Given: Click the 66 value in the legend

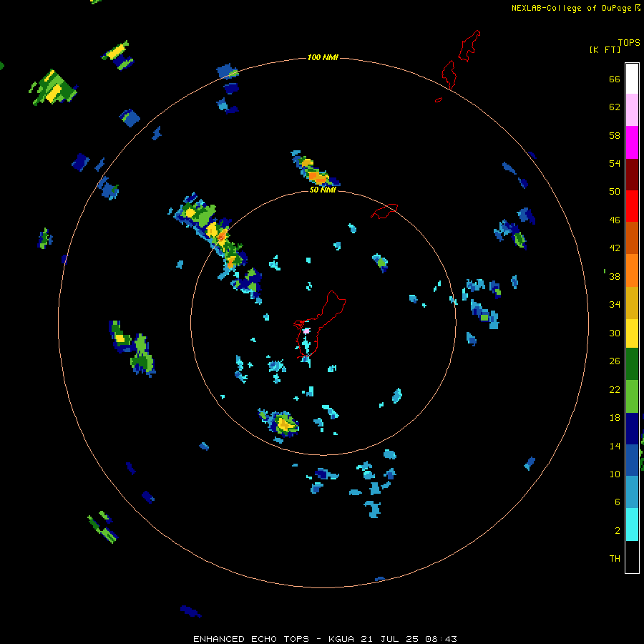Looking at the screenshot, I should pos(615,79).
